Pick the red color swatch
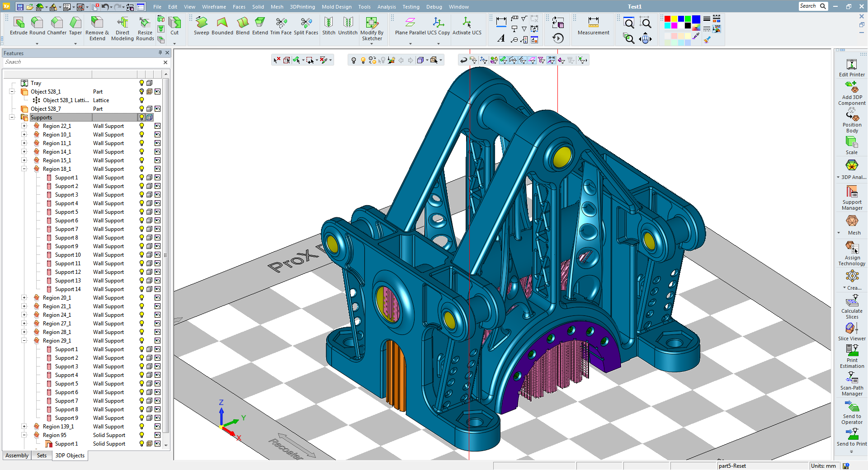Image resolution: width=868 pixels, height=470 pixels. pos(667,19)
